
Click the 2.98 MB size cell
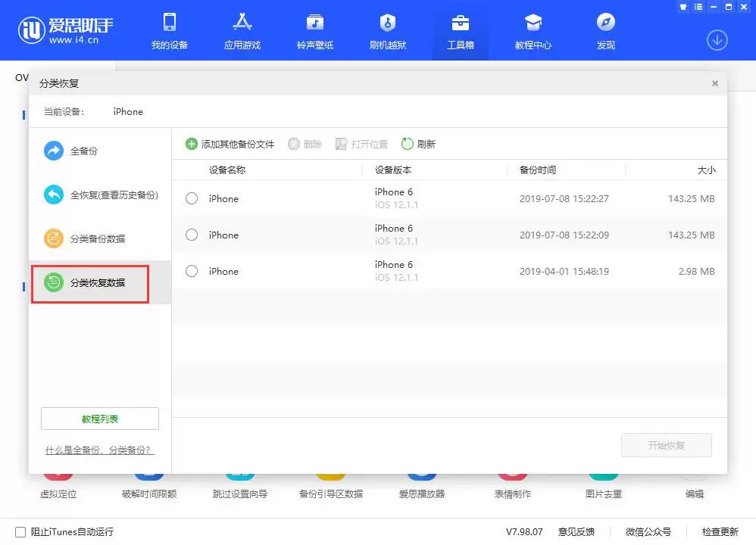point(696,271)
